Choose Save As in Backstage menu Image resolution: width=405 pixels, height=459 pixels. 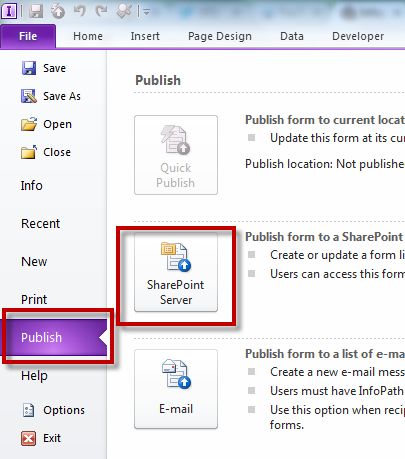pos(51,96)
